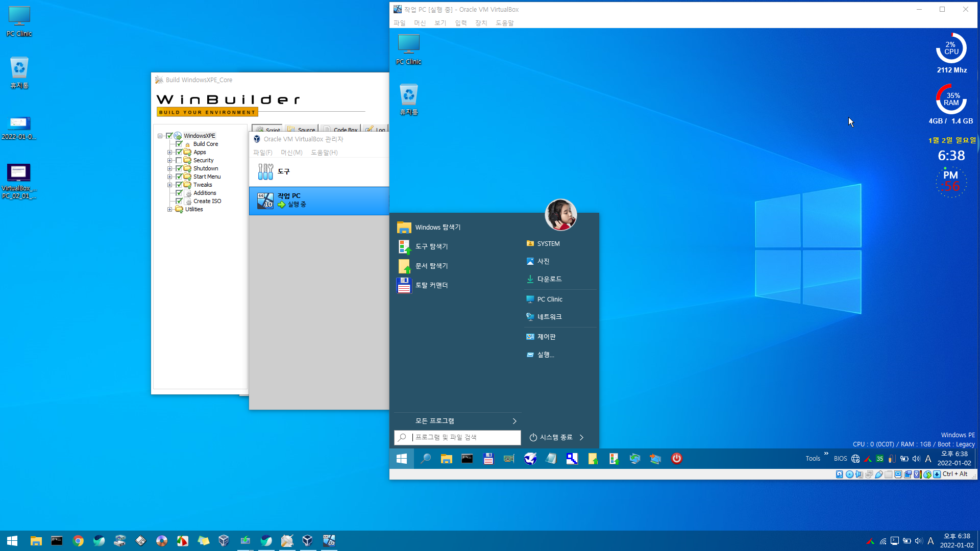The width and height of the screenshot is (980, 551).
Task: Expand 모든 프로그램 all programs arrow
Action: [x=514, y=421]
